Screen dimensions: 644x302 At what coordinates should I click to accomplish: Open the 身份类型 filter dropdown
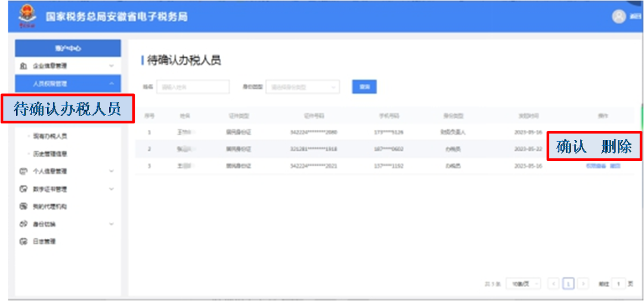click(302, 87)
